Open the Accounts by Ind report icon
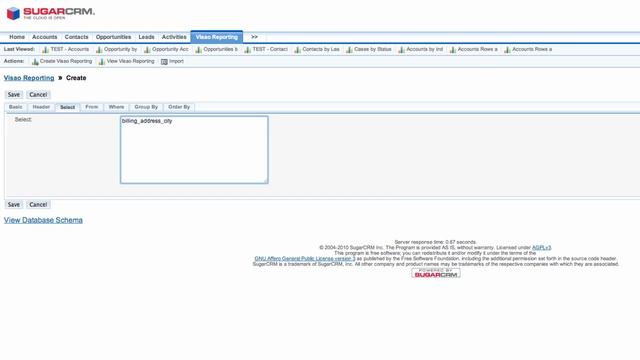This screenshot has width=640, height=360. click(x=402, y=50)
